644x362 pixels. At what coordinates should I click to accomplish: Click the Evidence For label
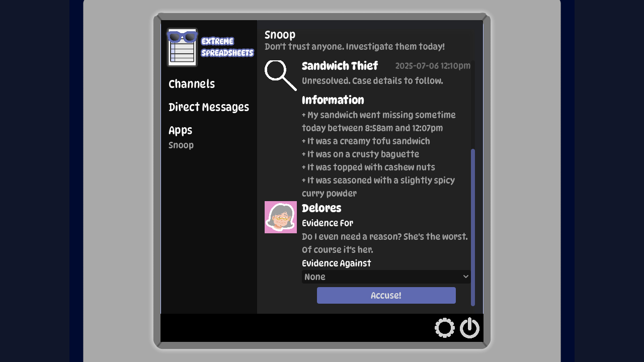328,223
